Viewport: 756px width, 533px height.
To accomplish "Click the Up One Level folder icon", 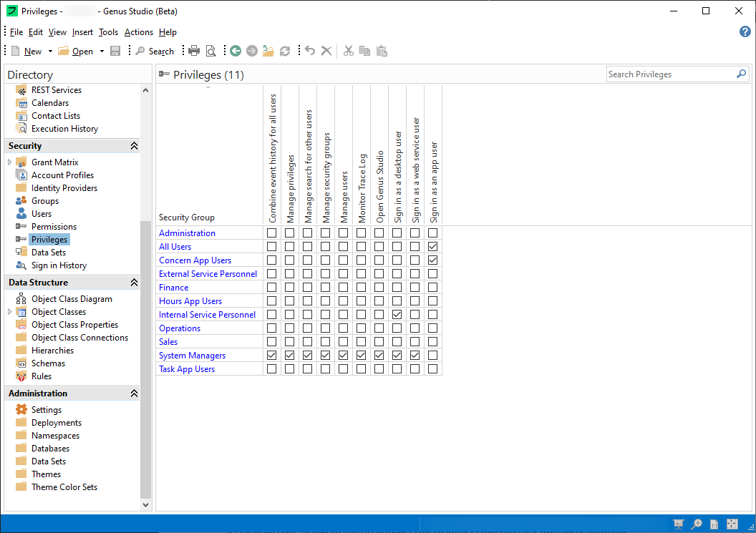I will click(x=268, y=51).
